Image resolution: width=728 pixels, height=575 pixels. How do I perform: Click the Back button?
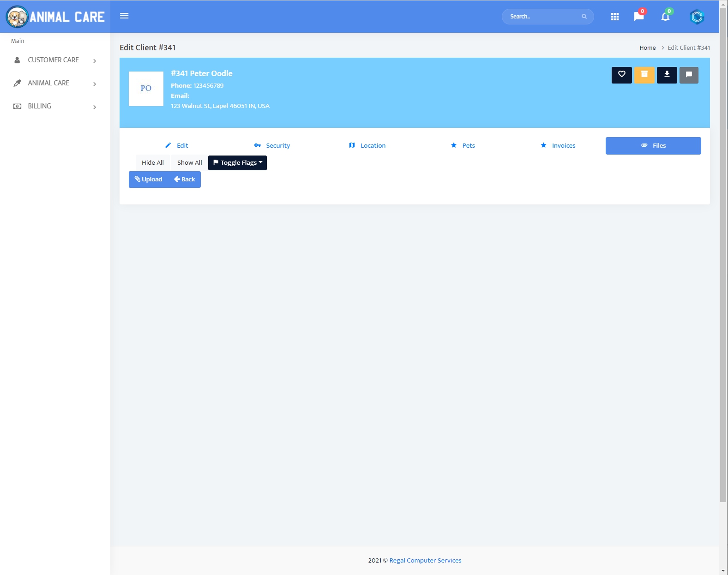tap(184, 180)
